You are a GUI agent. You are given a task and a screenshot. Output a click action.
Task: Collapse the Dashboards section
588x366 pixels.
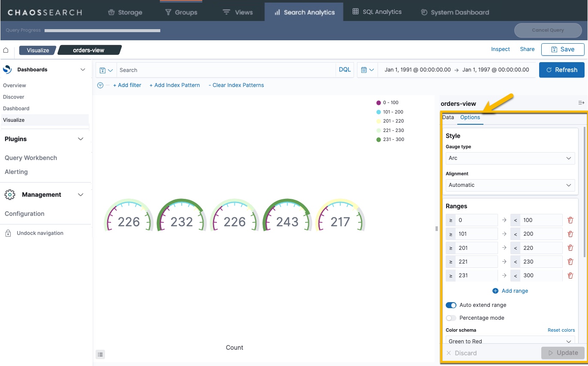[x=83, y=69]
